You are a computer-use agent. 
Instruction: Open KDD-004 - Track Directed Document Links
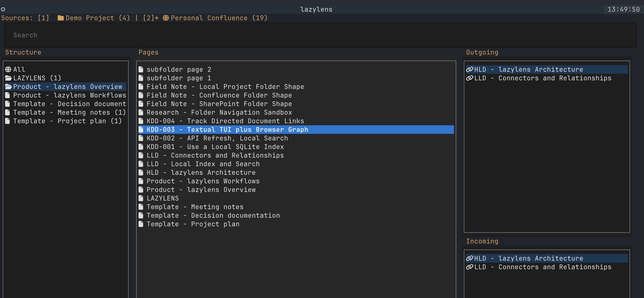(296, 121)
